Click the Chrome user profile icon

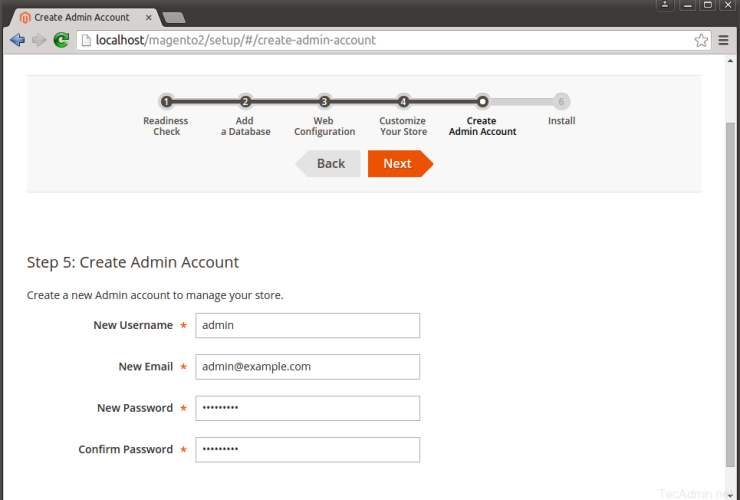[x=664, y=6]
